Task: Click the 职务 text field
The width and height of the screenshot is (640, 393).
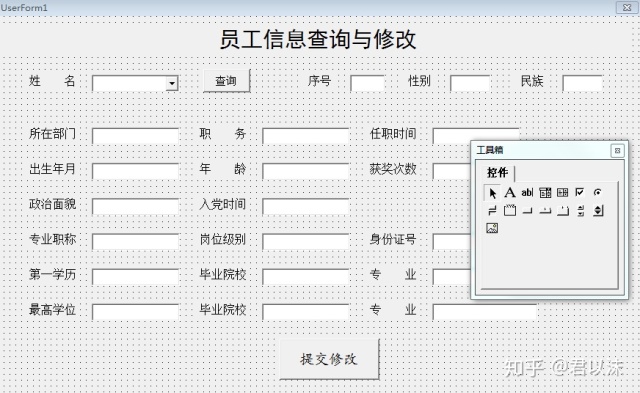Action: (305, 136)
